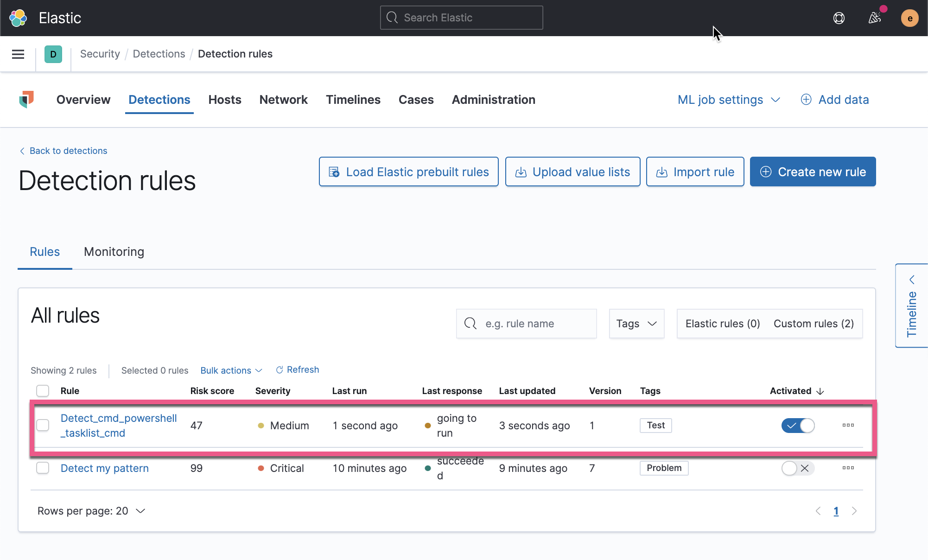The image size is (928, 560).
Task: Open the help and support icon
Action: 839,18
